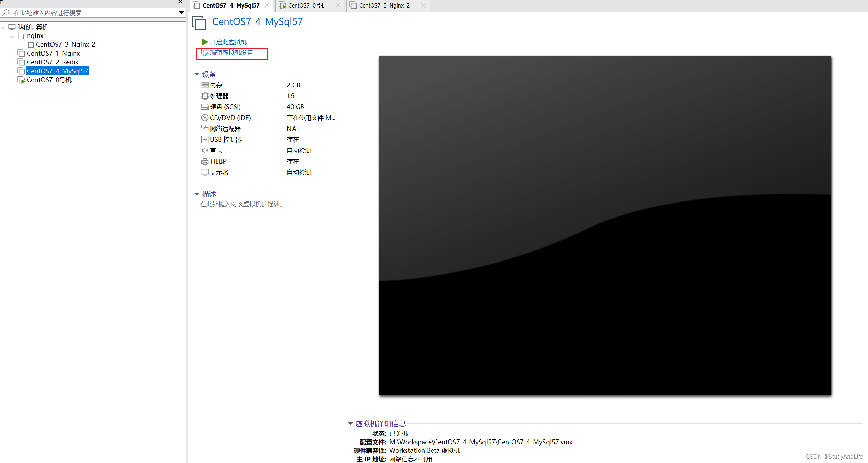Click the network adapter icon
Screen dimensions: 868x463
[205, 129]
